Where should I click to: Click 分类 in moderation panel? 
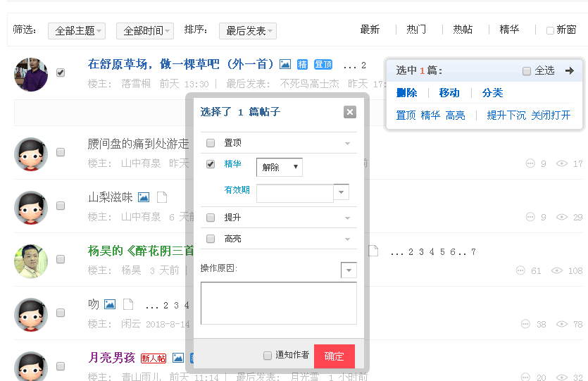pyautogui.click(x=492, y=93)
